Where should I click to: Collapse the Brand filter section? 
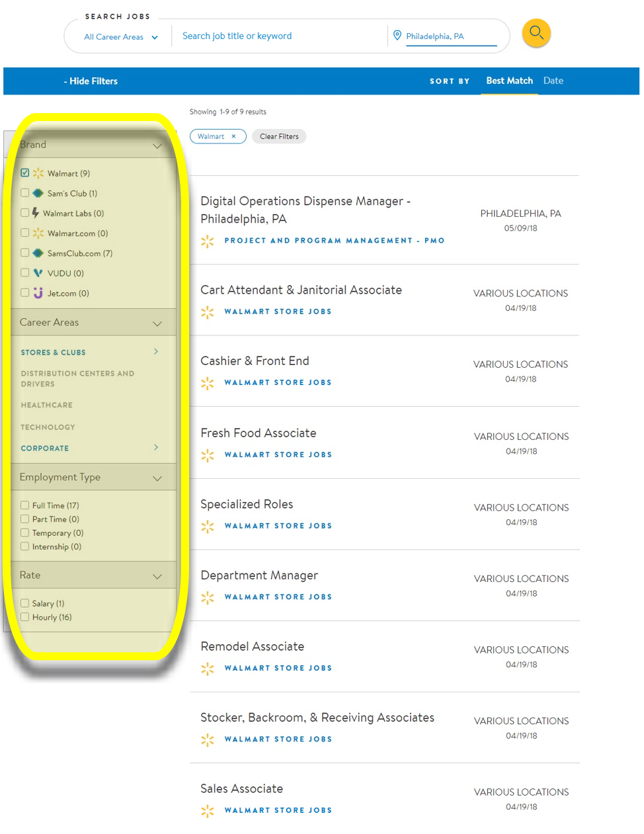coord(157,146)
